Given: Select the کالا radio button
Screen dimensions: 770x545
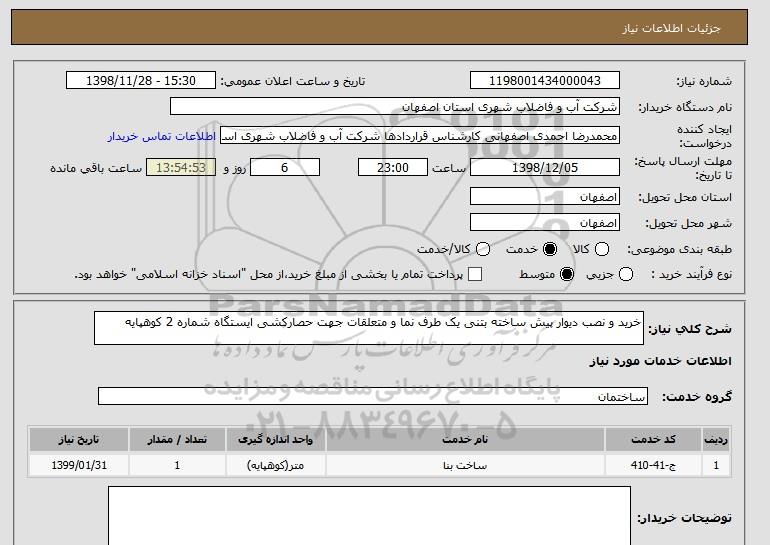Looking at the screenshot, I should click(x=602, y=249).
